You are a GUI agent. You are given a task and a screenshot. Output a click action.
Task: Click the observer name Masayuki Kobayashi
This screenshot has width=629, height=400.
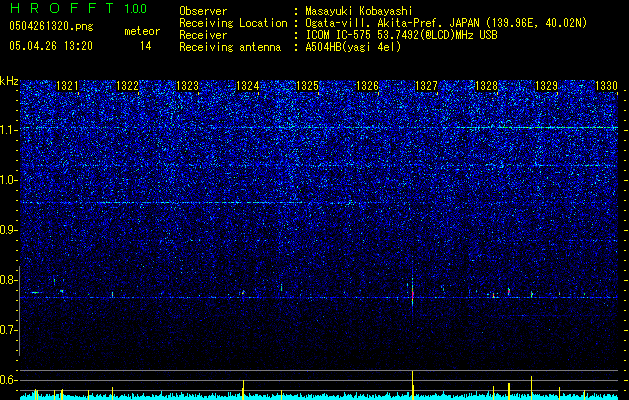coord(359,11)
